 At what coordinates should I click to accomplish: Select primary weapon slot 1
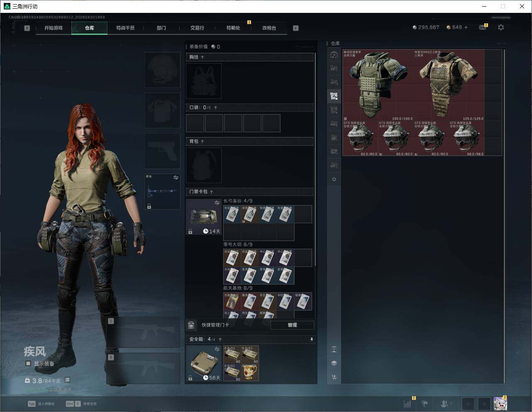tap(144, 333)
